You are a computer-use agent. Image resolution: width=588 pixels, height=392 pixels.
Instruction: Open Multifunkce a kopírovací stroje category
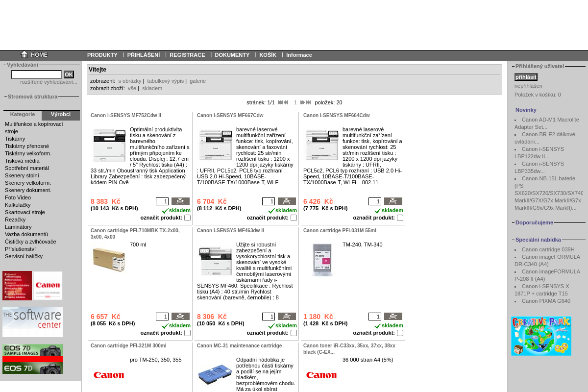tap(34, 127)
